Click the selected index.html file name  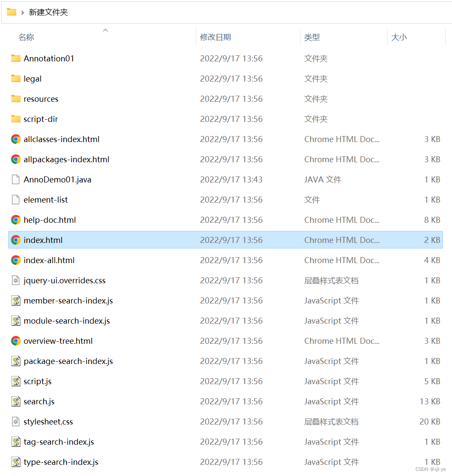tap(43, 240)
